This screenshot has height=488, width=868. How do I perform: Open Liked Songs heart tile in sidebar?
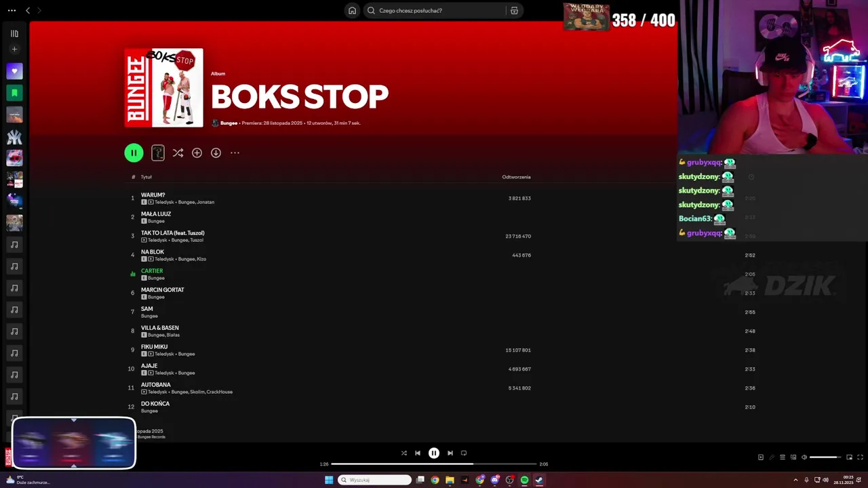click(x=14, y=71)
